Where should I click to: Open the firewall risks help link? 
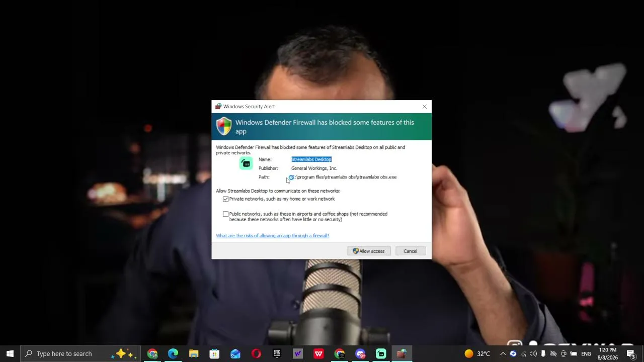pos(273,236)
